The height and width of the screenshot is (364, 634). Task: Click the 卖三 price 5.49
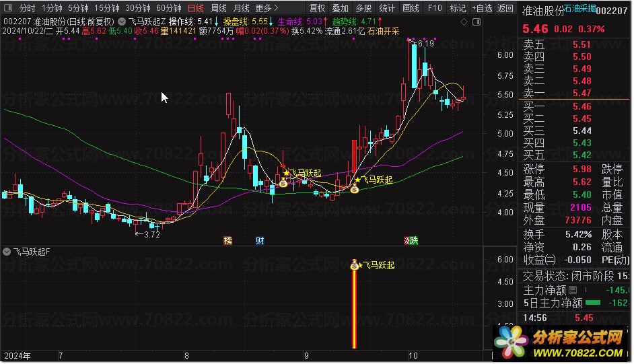pyautogui.click(x=582, y=69)
